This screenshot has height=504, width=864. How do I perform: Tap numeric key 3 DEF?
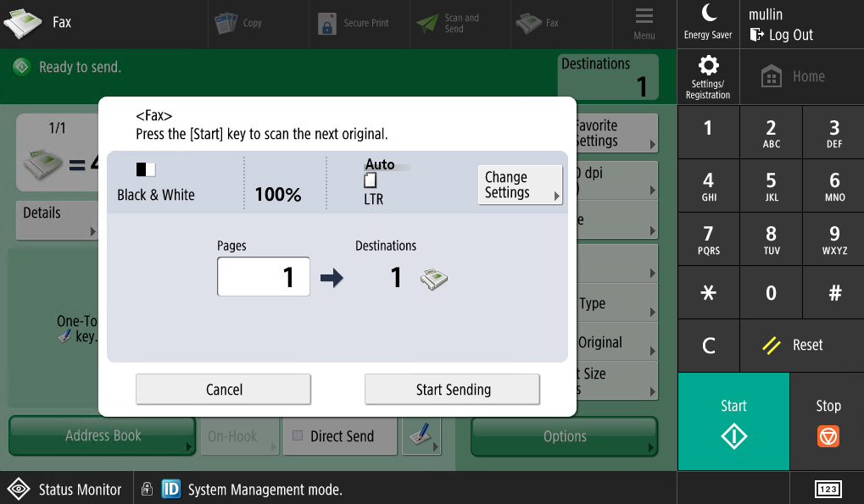coord(833,131)
